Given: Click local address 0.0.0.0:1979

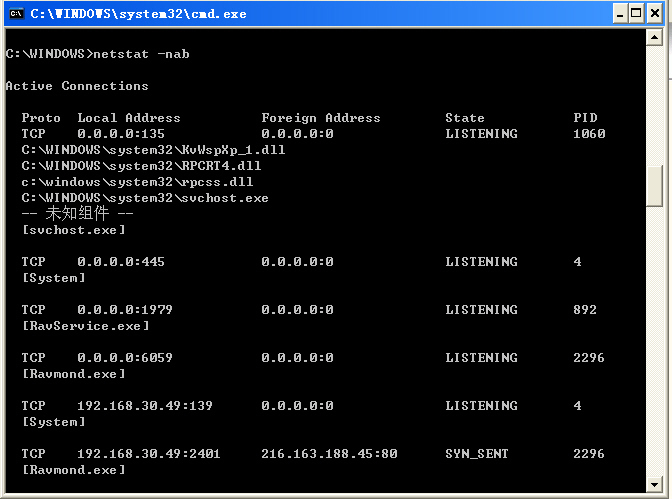Looking at the screenshot, I should (125, 310).
